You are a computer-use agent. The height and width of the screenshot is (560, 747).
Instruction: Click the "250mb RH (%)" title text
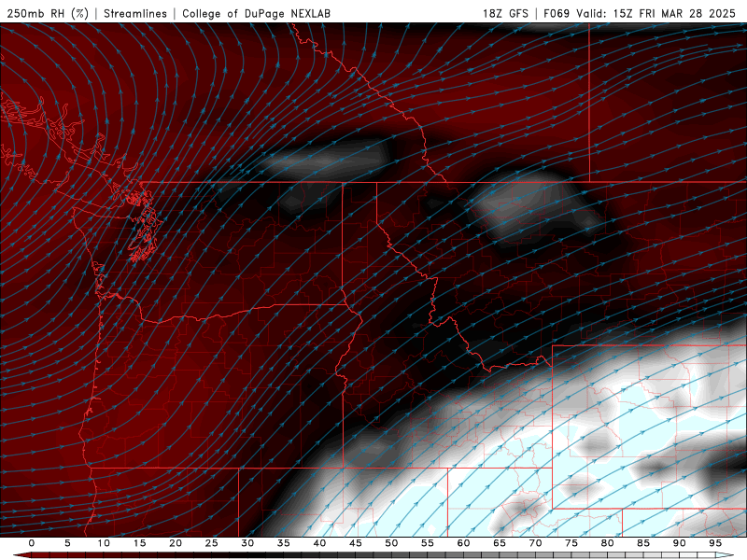49,13
